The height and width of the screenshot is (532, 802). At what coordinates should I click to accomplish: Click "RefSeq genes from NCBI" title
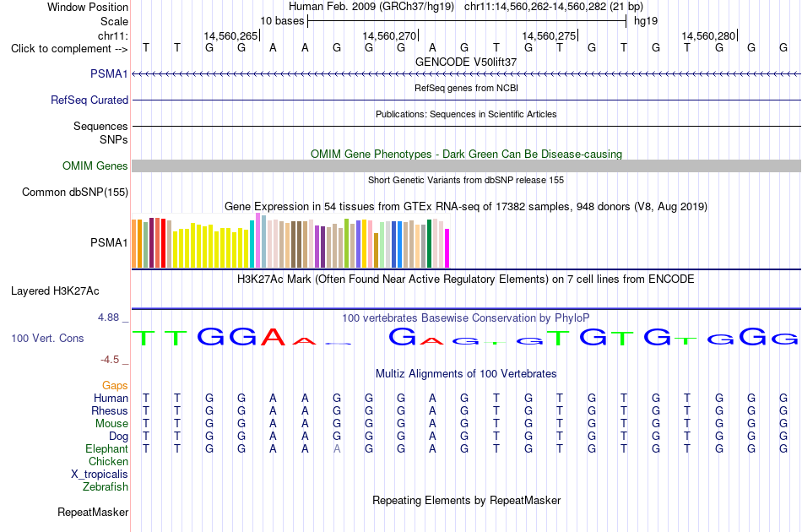(x=466, y=88)
